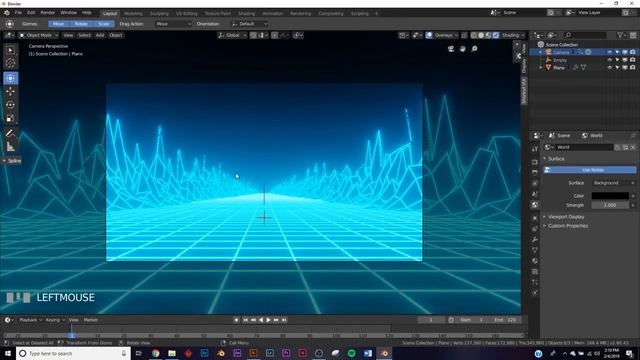
Task: Click the Use Nodes button
Action: tap(590, 170)
